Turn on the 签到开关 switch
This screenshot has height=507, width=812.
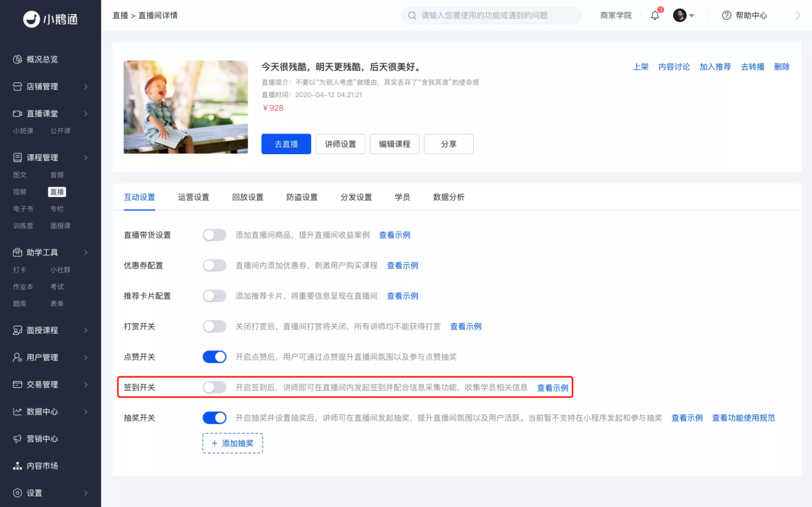tap(214, 388)
